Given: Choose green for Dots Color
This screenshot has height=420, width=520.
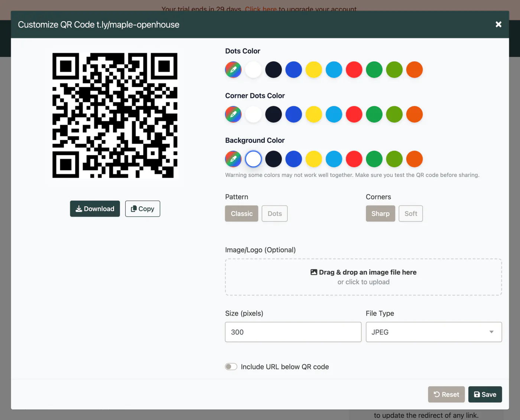Looking at the screenshot, I should coord(374,70).
